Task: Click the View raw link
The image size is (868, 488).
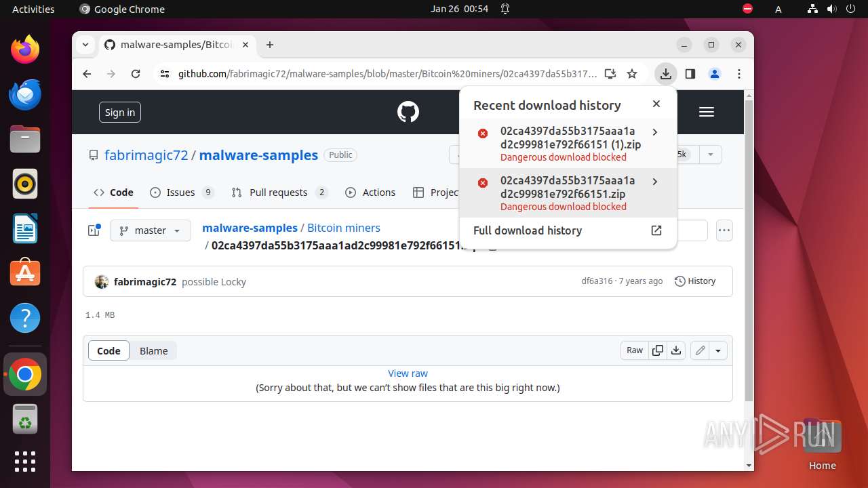Action: [x=408, y=373]
